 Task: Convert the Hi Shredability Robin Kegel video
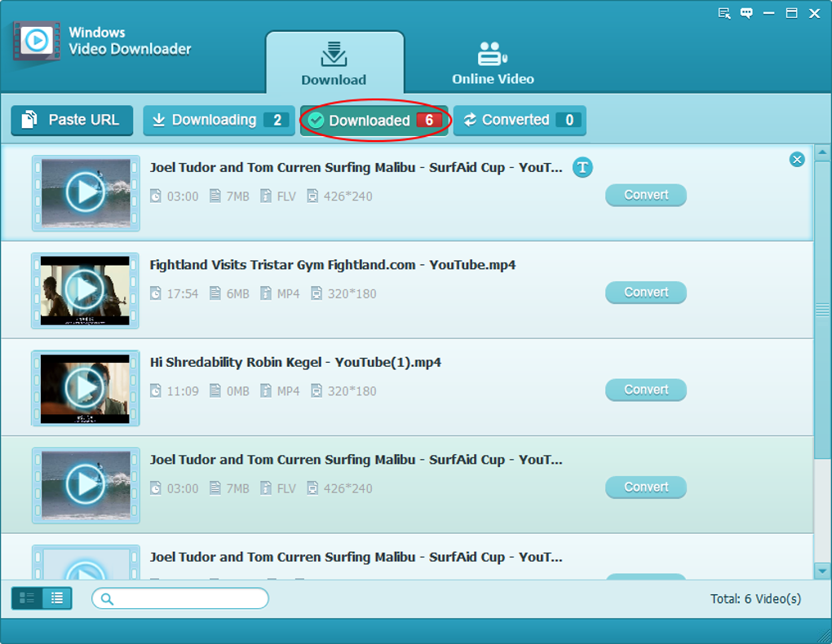(646, 390)
